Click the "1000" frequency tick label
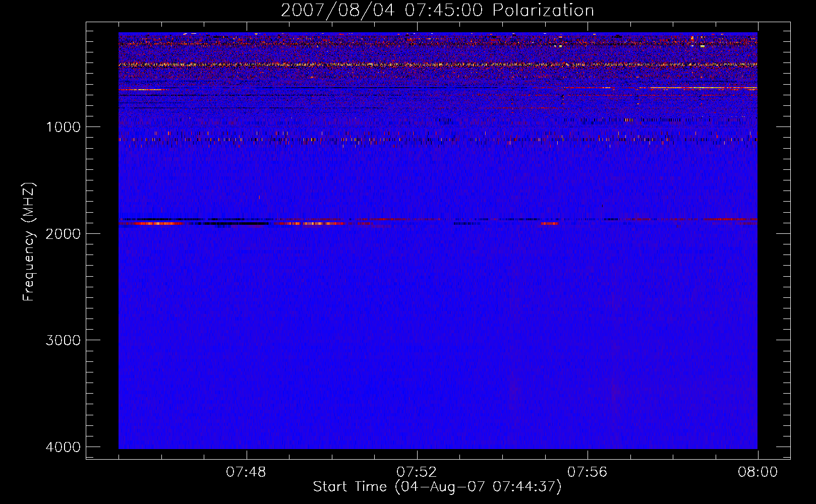 click(63, 127)
